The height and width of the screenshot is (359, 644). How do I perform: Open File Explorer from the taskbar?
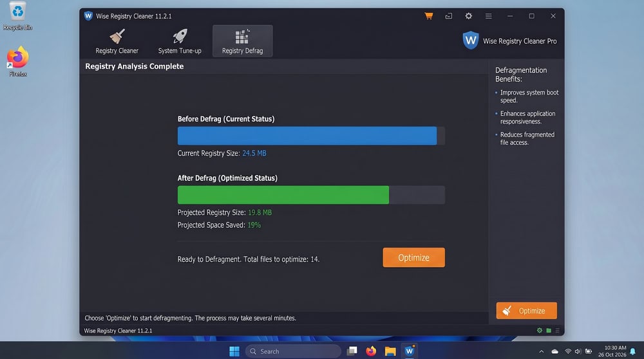[x=390, y=351]
